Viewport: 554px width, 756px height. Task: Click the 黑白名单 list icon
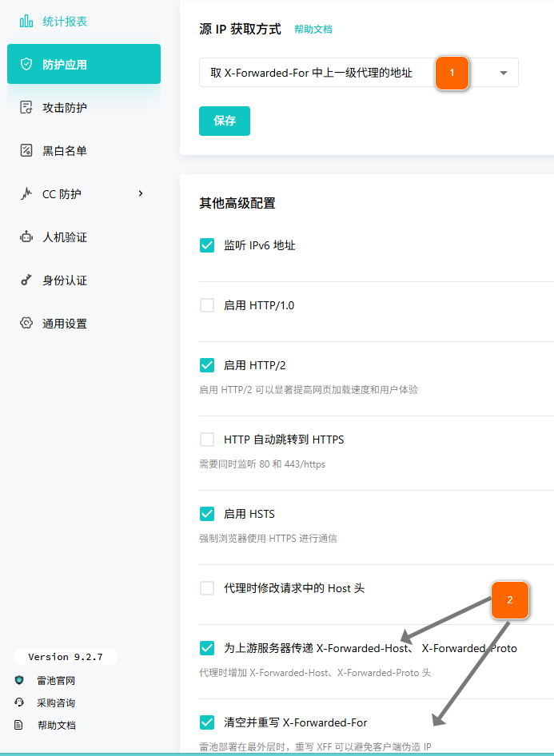coord(26,150)
